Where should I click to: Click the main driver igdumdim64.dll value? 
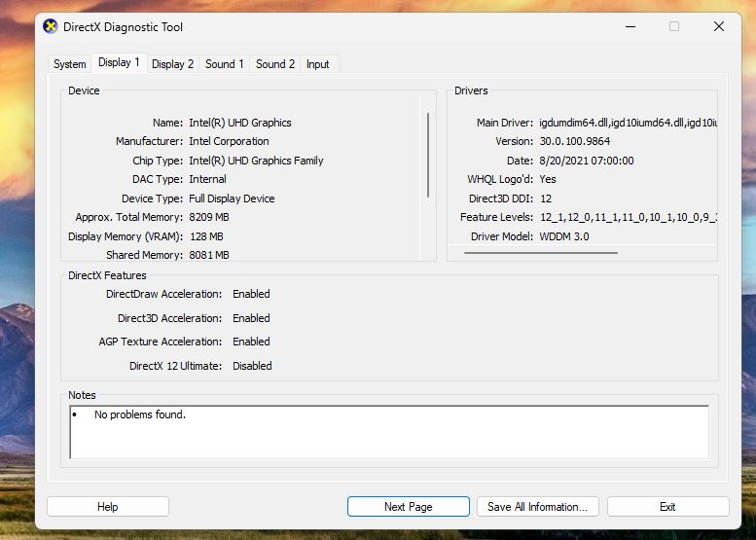(628, 123)
